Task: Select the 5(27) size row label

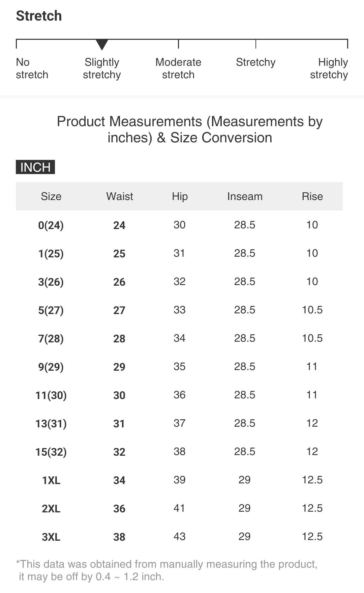Action: coord(51,310)
